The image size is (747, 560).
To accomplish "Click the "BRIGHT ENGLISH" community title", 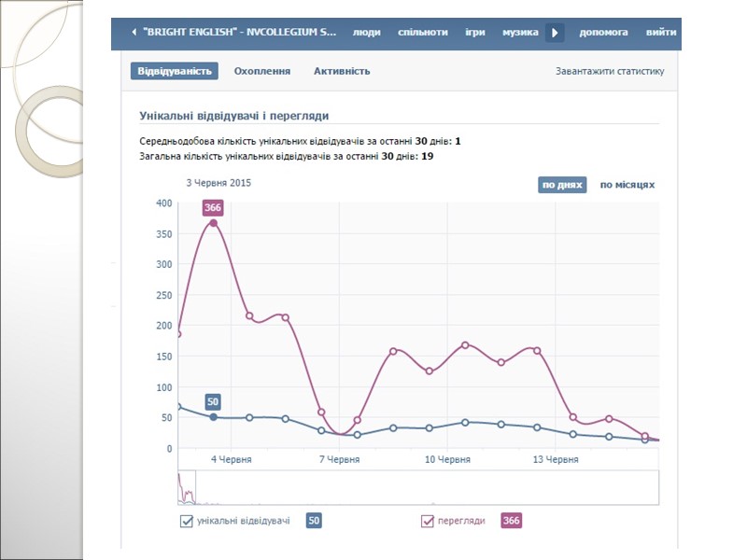I will coord(240,33).
